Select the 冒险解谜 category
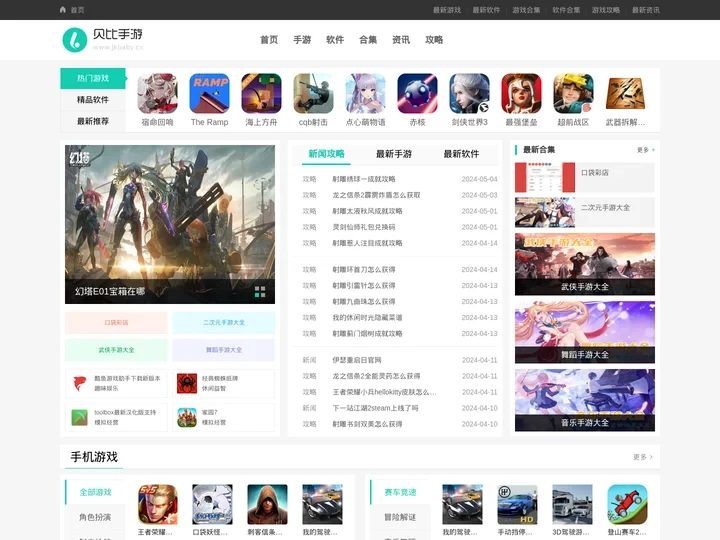The image size is (720, 540). coord(400,517)
